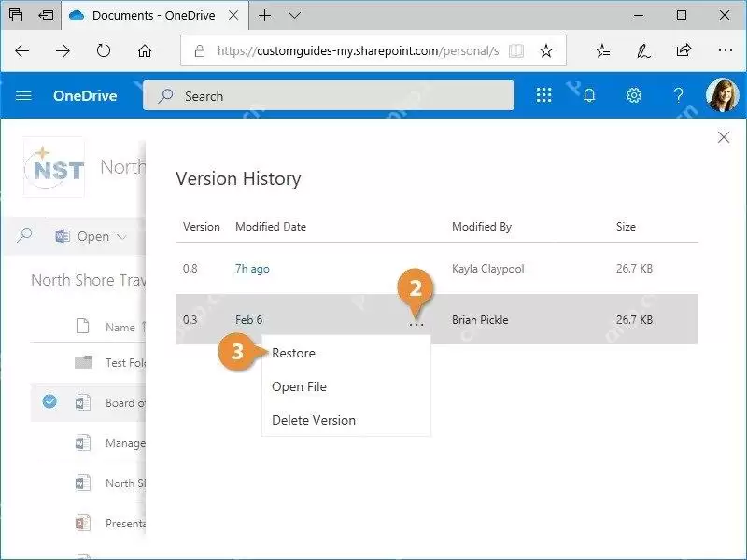Click the NST site logo

pos(54,167)
